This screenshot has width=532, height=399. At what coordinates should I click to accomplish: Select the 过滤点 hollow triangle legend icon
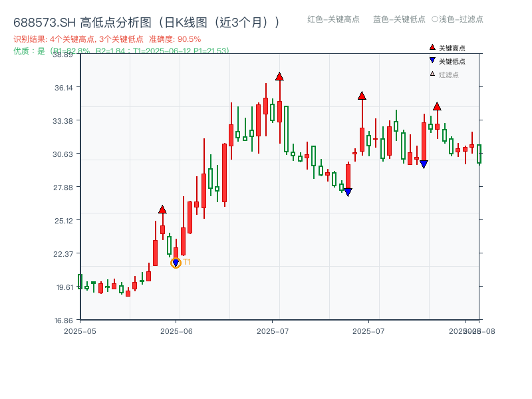point(432,73)
